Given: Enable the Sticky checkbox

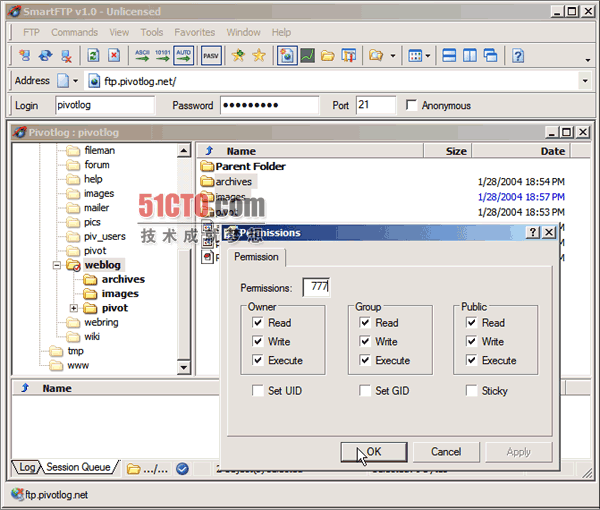Looking at the screenshot, I should [x=471, y=391].
